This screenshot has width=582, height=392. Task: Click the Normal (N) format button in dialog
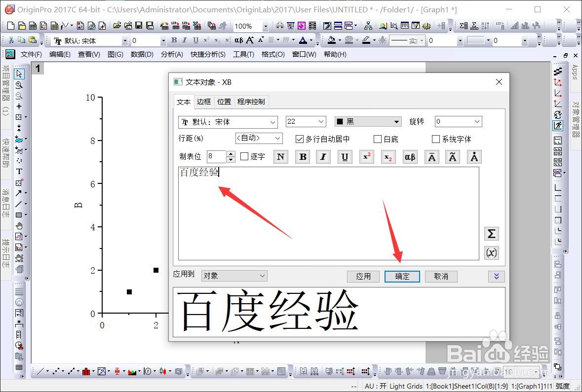(280, 157)
